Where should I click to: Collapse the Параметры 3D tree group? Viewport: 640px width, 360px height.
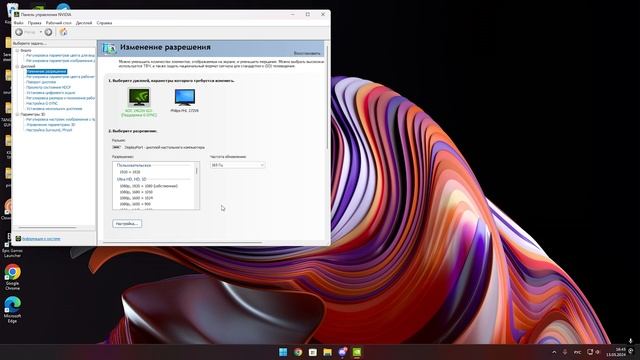coord(17,114)
